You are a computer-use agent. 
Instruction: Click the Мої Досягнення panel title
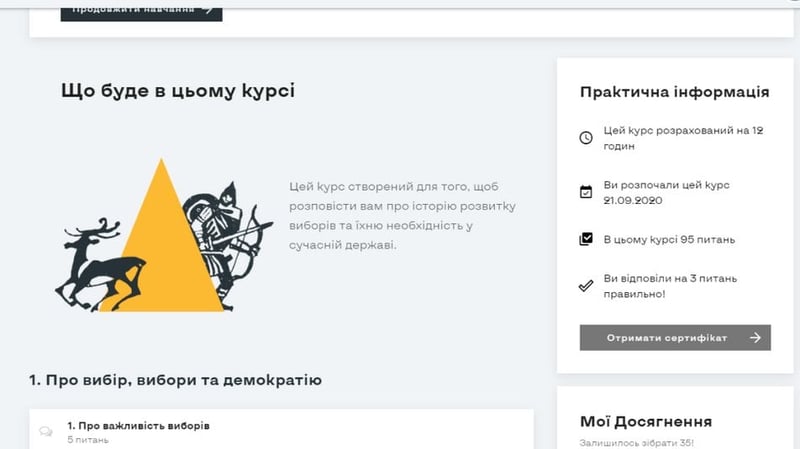pos(646,422)
